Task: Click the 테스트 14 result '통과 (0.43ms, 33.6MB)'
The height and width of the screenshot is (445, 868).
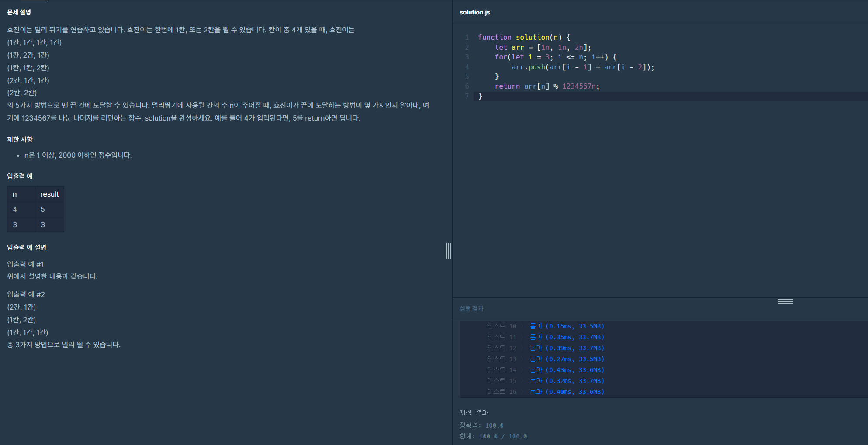Action: (567, 370)
